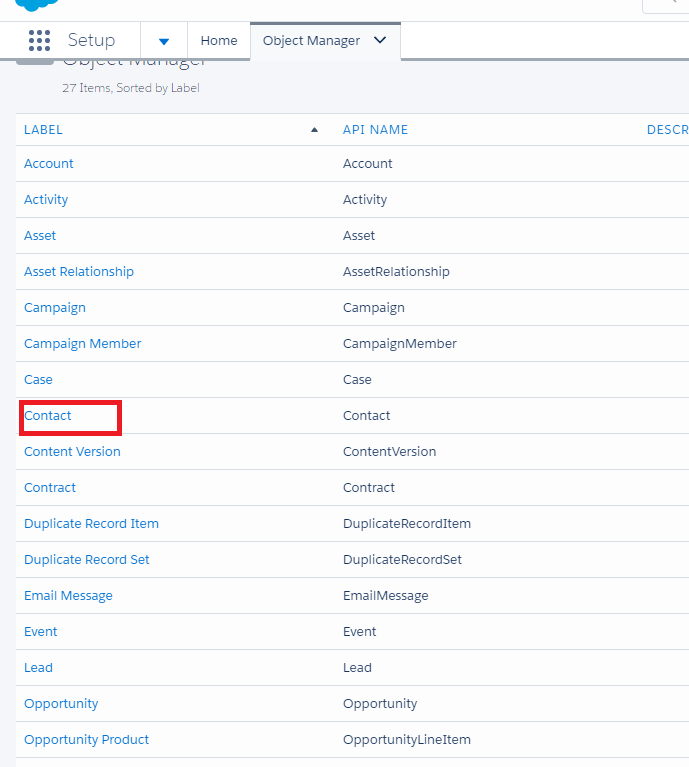Select the Opportunity Product link
The height and width of the screenshot is (767, 689).
pos(87,740)
